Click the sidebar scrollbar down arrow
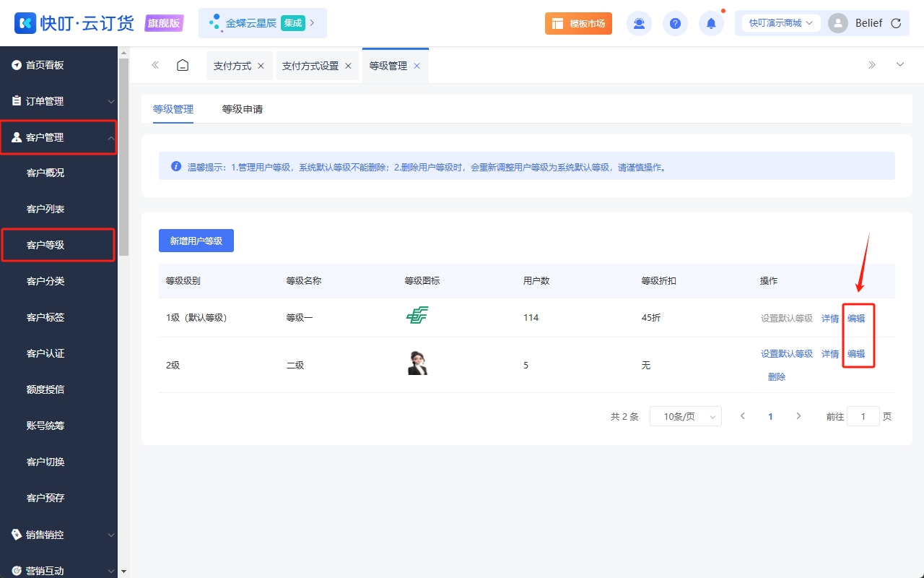 click(123, 571)
